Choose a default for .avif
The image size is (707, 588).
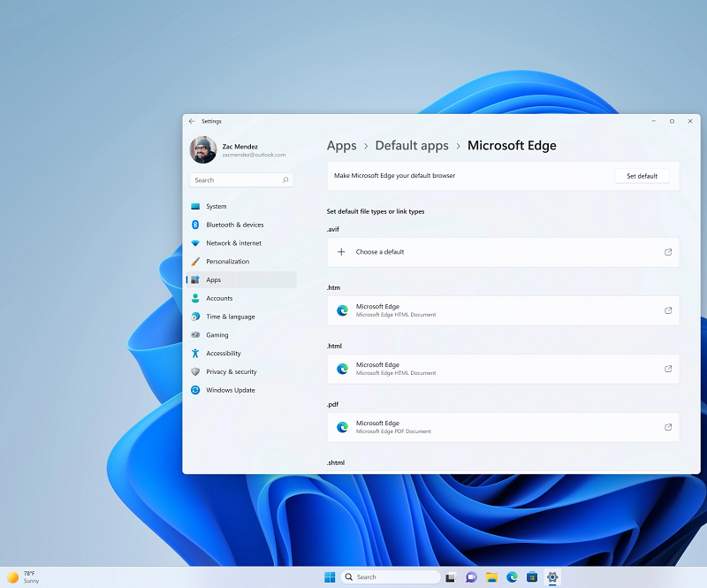click(503, 252)
